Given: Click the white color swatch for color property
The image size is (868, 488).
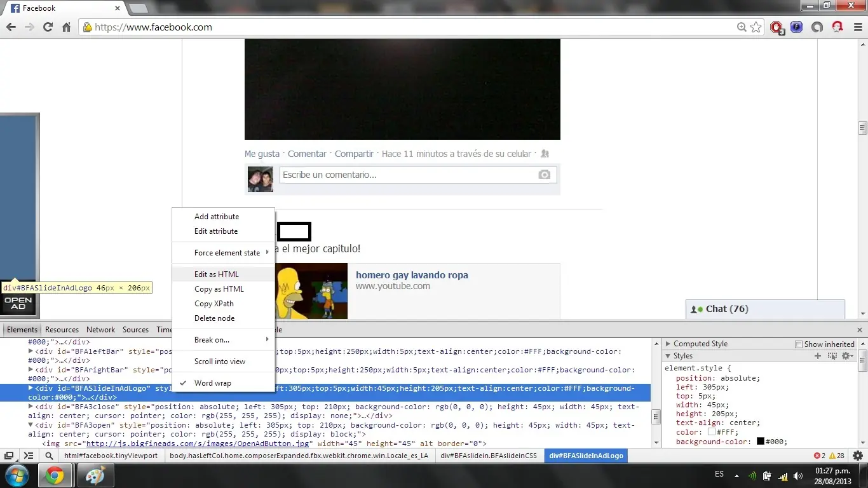Looking at the screenshot, I should (712, 432).
